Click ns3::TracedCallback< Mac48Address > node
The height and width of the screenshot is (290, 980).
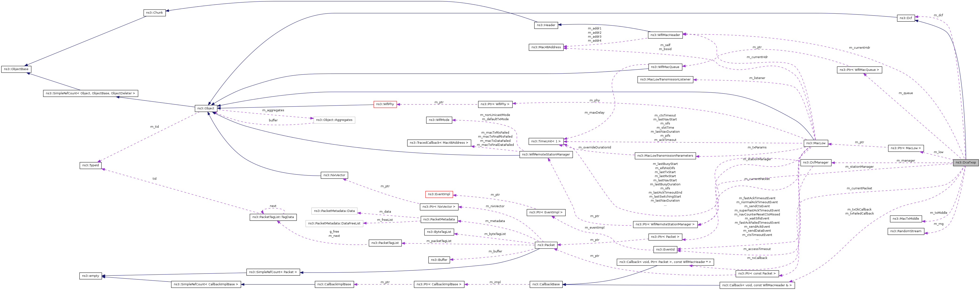pos(439,143)
